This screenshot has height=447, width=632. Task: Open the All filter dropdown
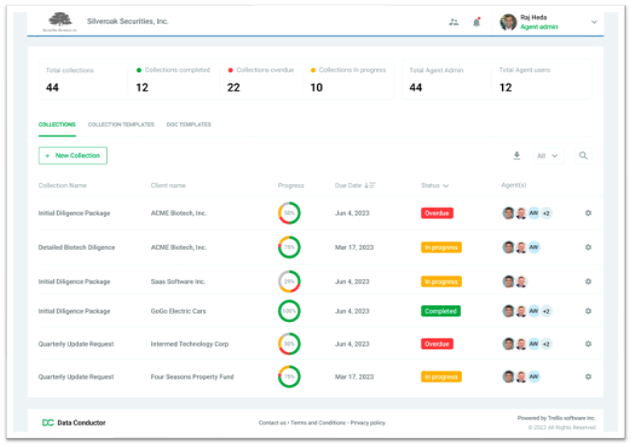pos(548,156)
